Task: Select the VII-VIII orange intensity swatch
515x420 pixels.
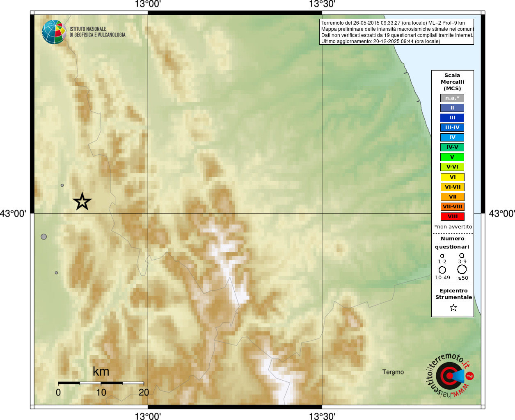Action: (453, 207)
